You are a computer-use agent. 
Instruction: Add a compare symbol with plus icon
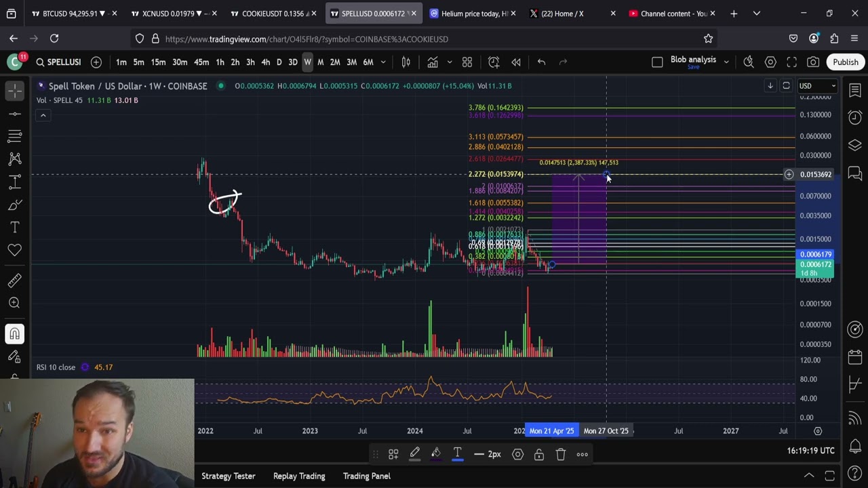pos(96,62)
